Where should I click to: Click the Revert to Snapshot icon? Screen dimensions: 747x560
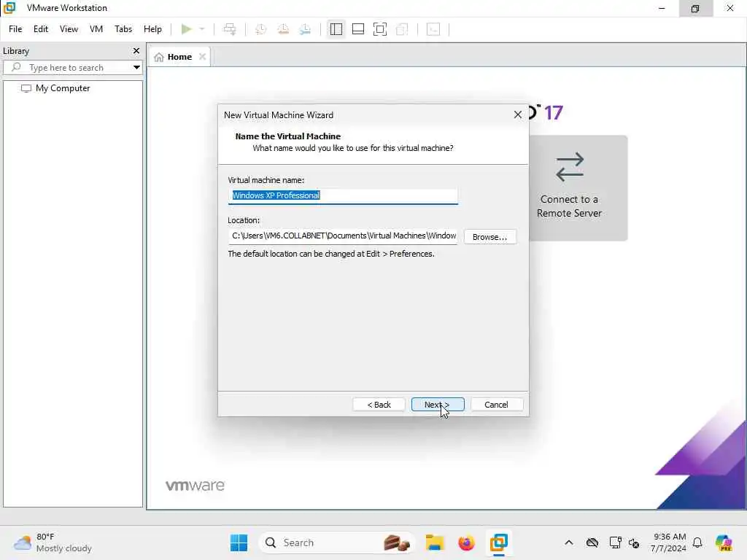(x=283, y=29)
